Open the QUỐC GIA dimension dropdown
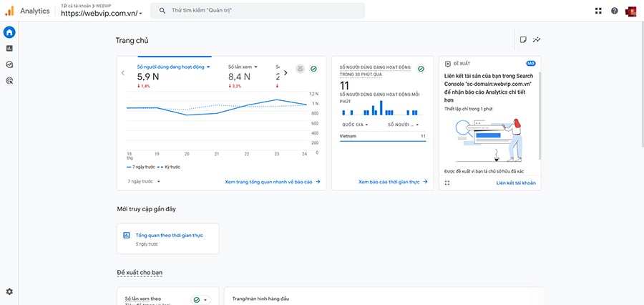Image resolution: width=644 pixels, height=305 pixels. pyautogui.click(x=355, y=125)
